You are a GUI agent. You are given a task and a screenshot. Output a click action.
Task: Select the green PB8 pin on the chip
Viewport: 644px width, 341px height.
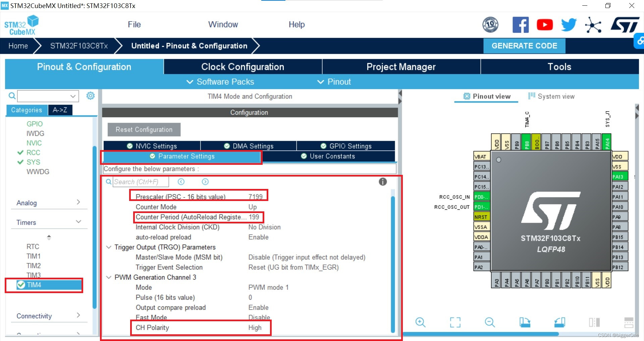pyautogui.click(x=527, y=142)
